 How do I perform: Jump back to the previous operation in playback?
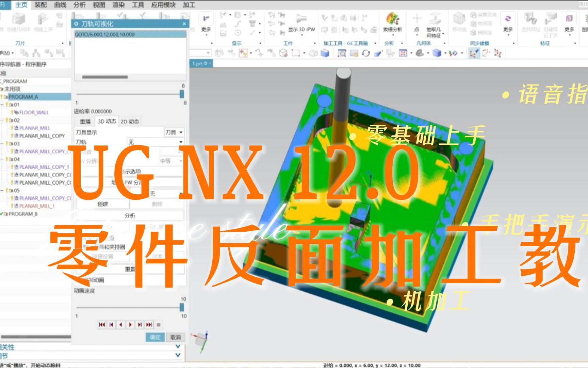(x=111, y=325)
